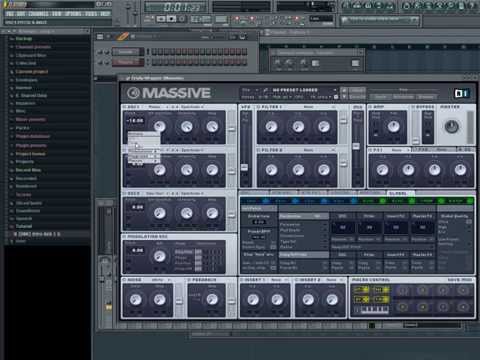Viewport: 480px width, 360px height.
Task: Click the KTr yellow macro handle
Action: point(361,290)
